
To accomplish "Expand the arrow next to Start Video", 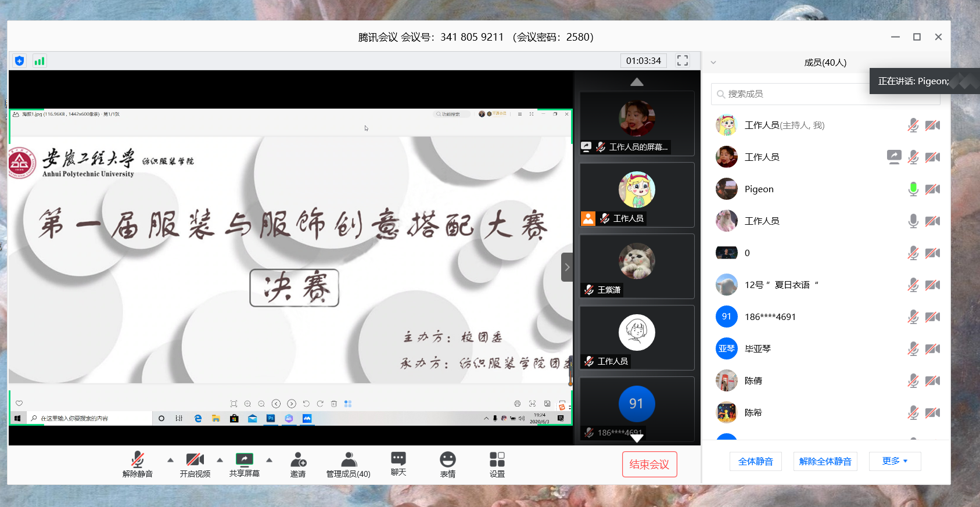I will 220,460.
